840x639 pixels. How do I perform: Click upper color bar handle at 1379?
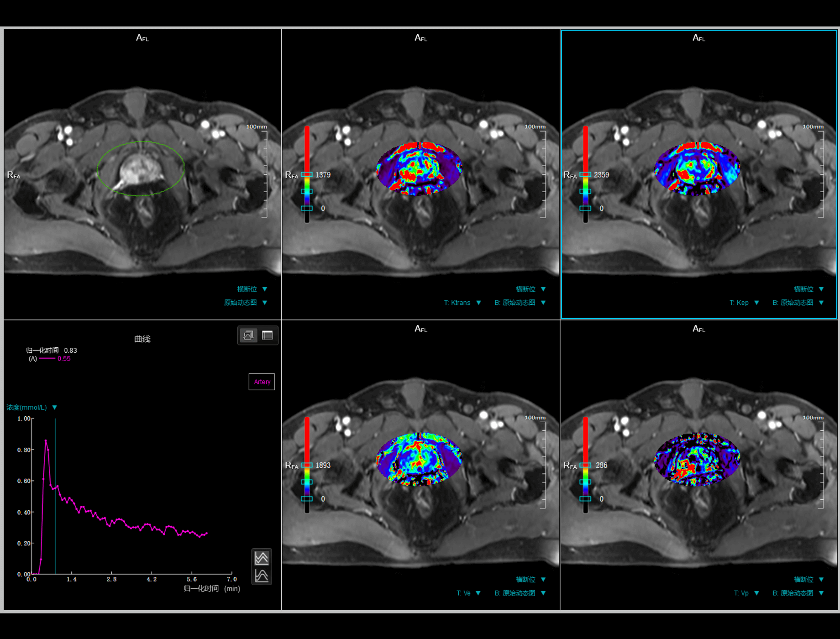click(307, 174)
